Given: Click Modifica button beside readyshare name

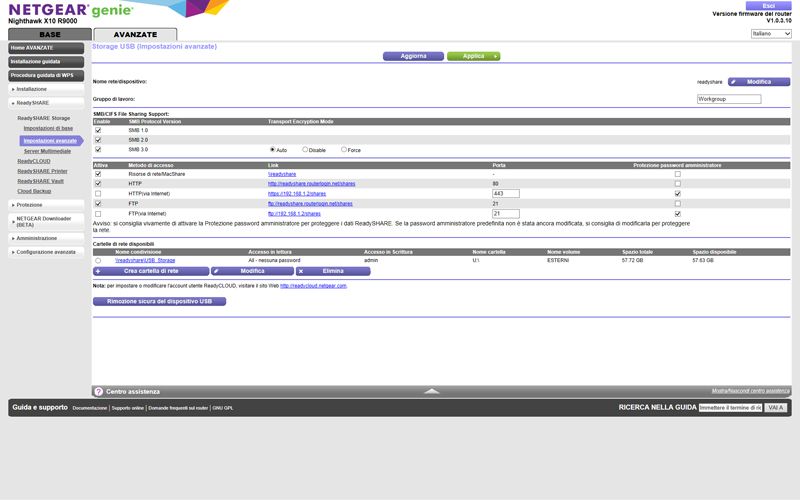Looking at the screenshot, I should pos(759,82).
